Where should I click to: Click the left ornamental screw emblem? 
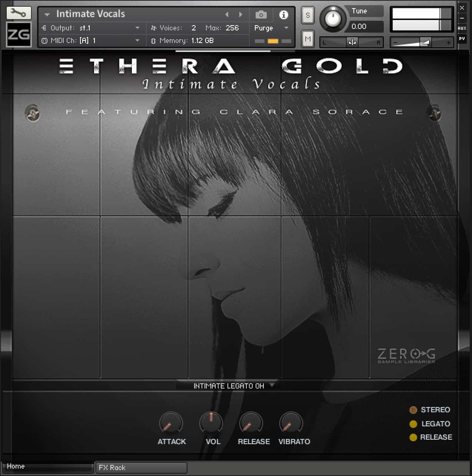(x=32, y=113)
